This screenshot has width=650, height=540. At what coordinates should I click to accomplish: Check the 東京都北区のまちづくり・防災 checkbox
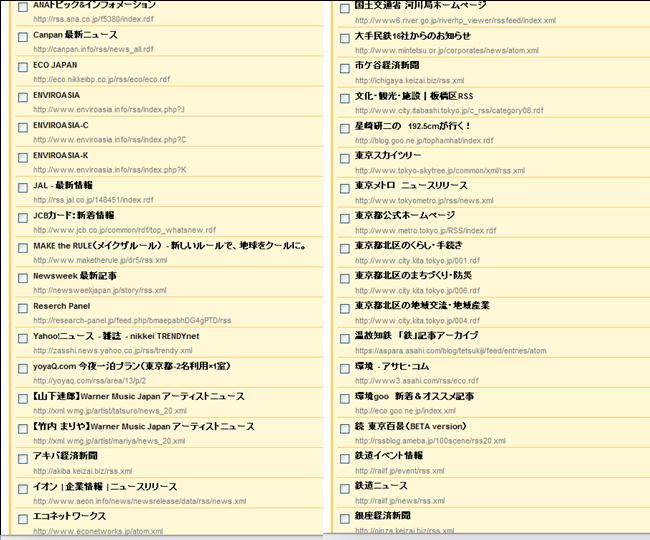345,278
